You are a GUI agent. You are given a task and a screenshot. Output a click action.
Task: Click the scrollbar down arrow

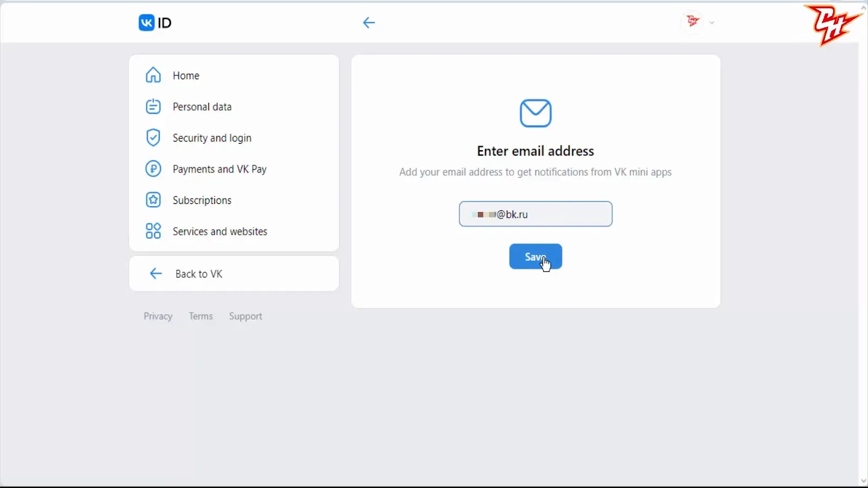coord(863,481)
